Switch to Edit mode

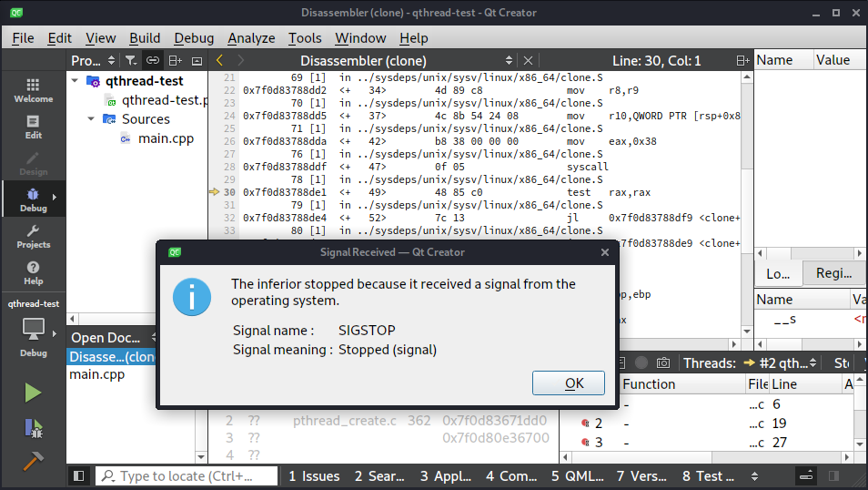(33, 126)
